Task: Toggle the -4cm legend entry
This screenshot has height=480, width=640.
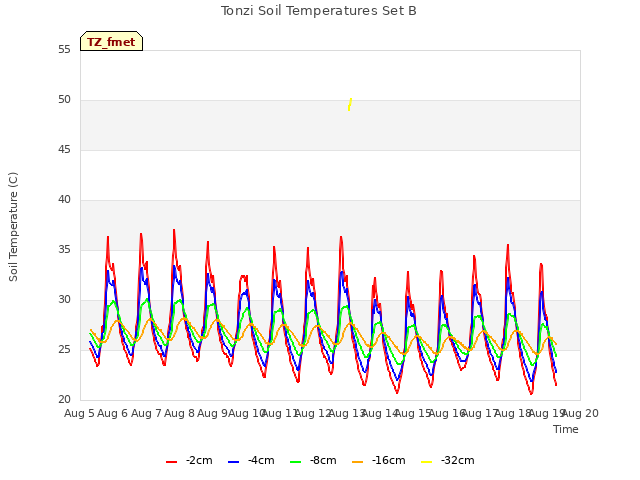Action: click(x=251, y=461)
